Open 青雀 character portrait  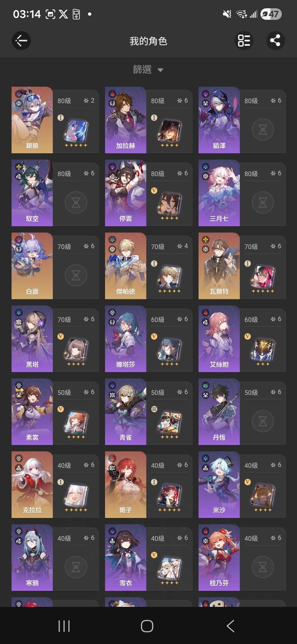[x=126, y=412]
